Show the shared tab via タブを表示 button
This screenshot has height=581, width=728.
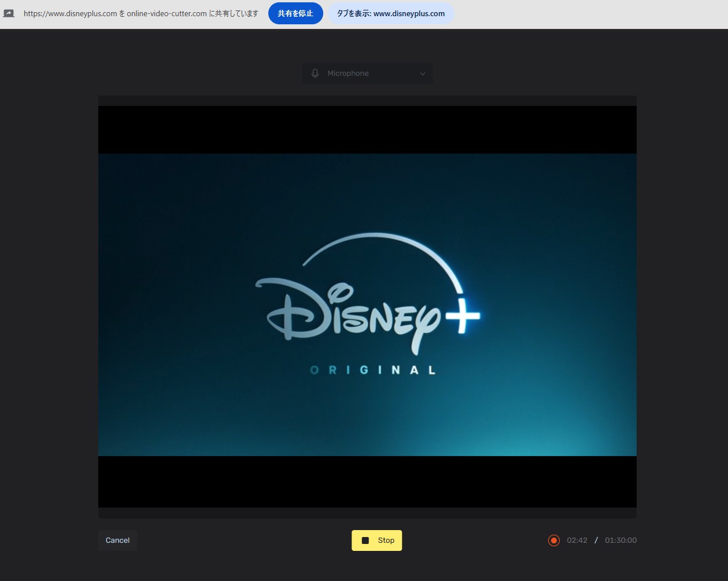tap(391, 13)
